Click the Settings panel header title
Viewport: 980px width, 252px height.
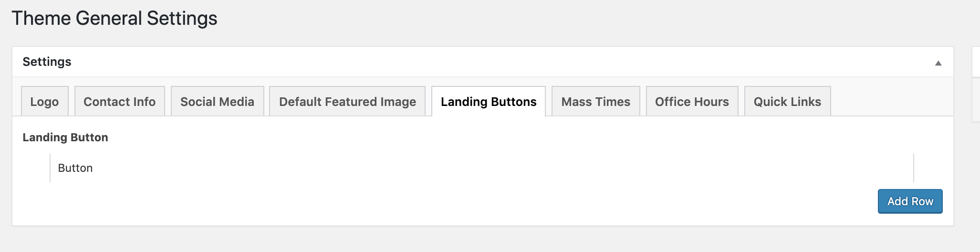click(47, 62)
